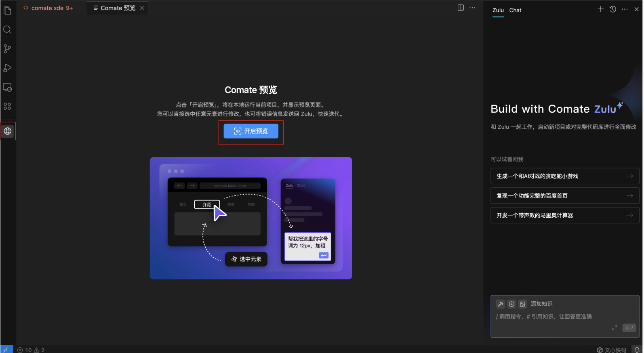Image resolution: width=644 pixels, height=353 pixels.
Task: Click the preview illustration image
Action: pos(251,218)
